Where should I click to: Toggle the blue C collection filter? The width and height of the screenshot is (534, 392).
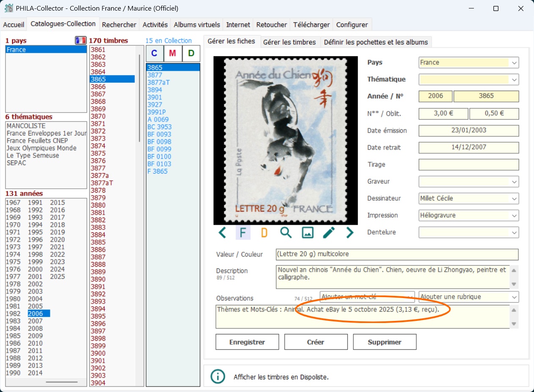(x=154, y=53)
